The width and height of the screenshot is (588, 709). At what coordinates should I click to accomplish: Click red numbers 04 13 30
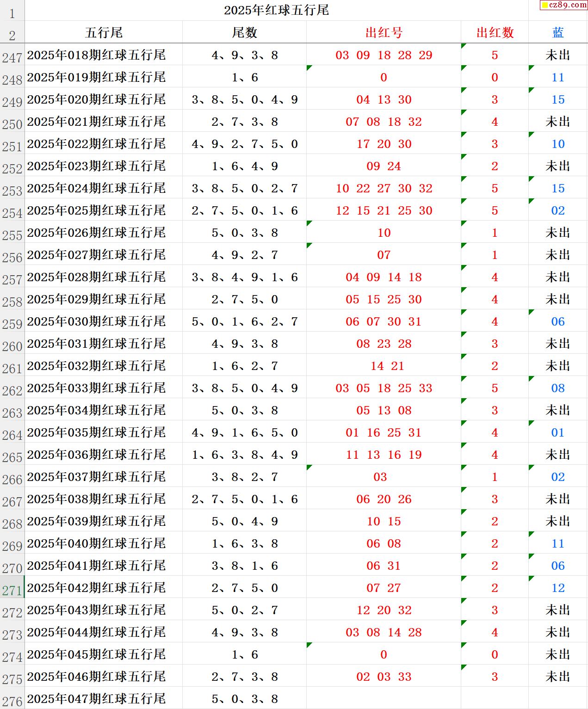tap(384, 99)
